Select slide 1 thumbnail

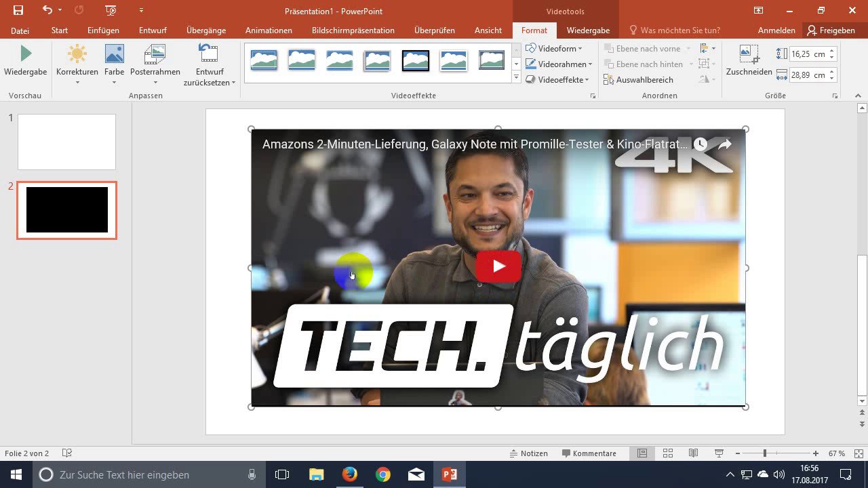[66, 142]
